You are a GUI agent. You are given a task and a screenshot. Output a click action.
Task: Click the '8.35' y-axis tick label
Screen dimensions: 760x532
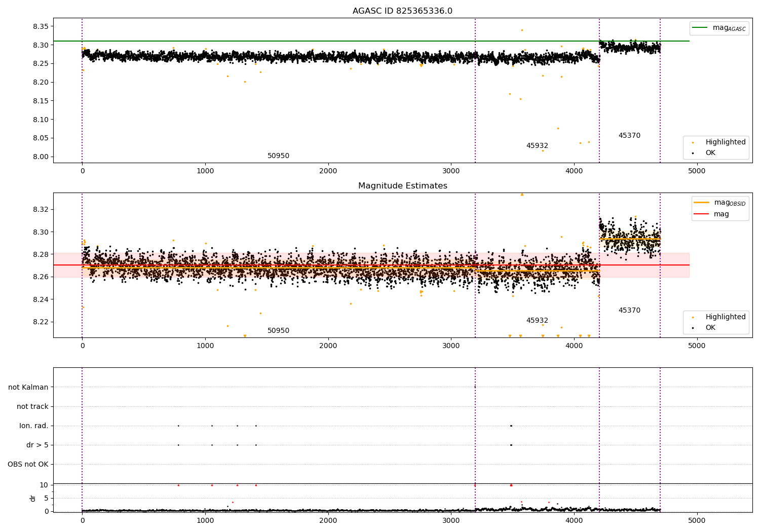click(41, 26)
